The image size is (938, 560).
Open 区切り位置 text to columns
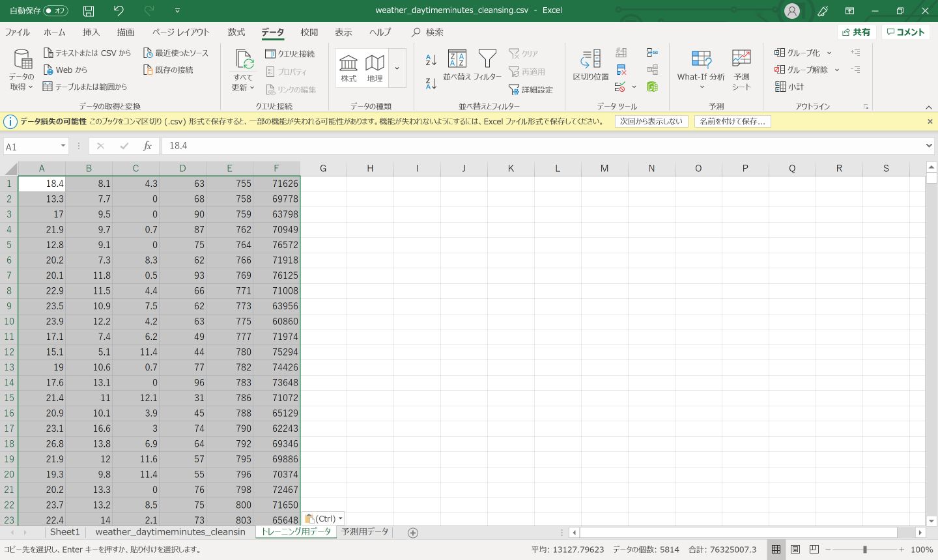pos(591,65)
